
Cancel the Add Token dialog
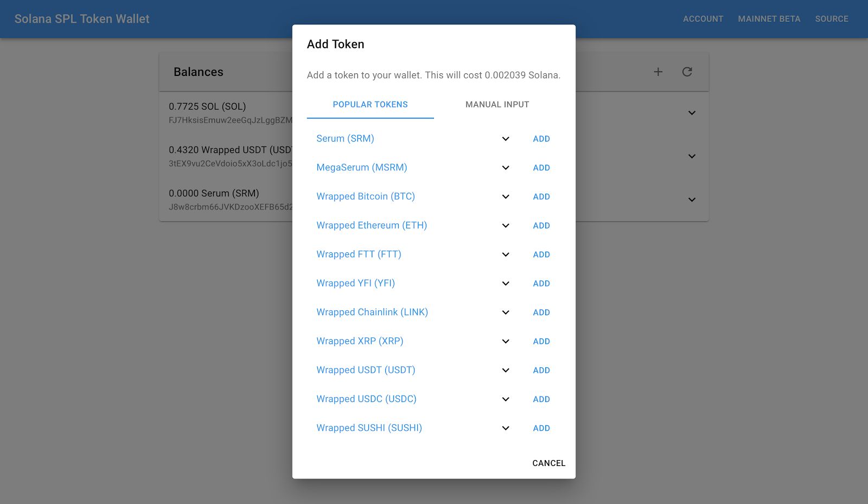pyautogui.click(x=548, y=463)
